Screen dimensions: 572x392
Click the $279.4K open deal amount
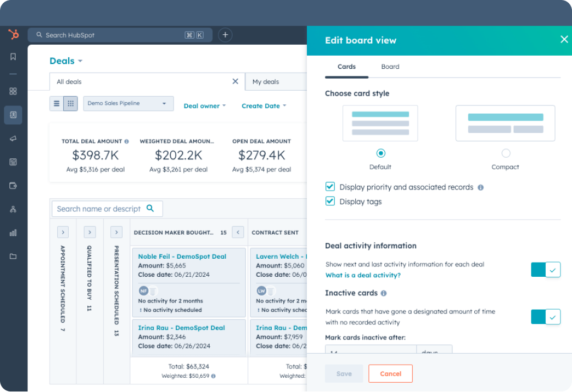[x=261, y=156]
